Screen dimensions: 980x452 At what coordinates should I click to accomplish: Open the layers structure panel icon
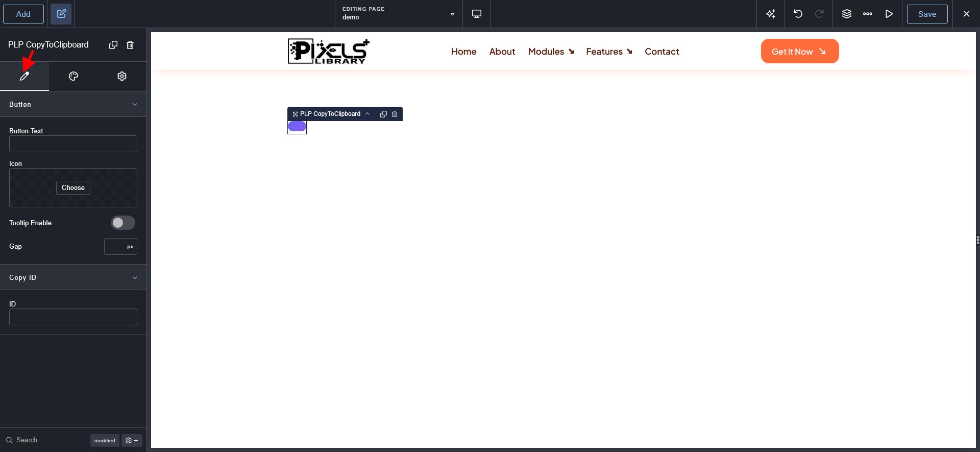(x=847, y=14)
